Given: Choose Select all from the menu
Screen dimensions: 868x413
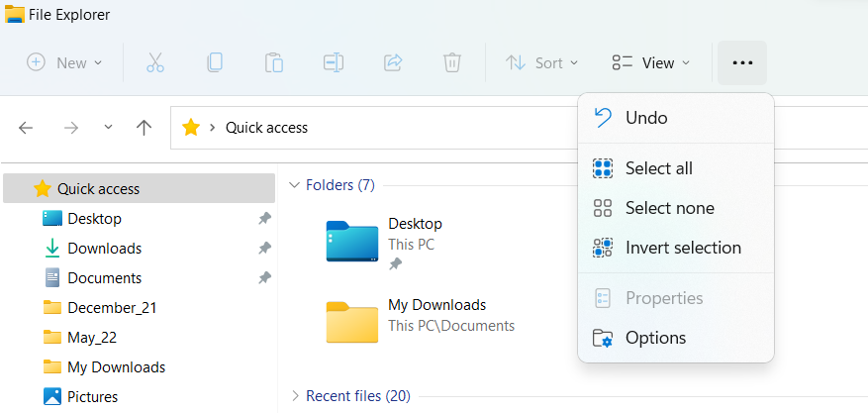Looking at the screenshot, I should 658,168.
